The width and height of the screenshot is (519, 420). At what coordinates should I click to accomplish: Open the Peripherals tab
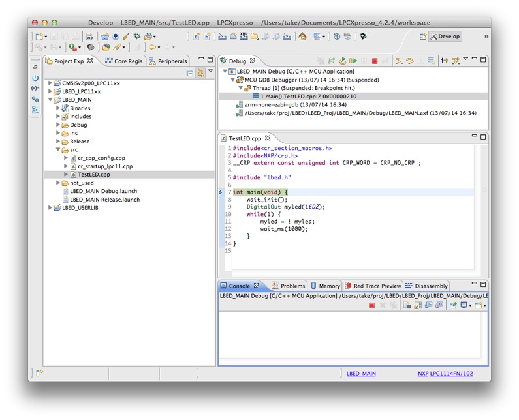click(172, 61)
